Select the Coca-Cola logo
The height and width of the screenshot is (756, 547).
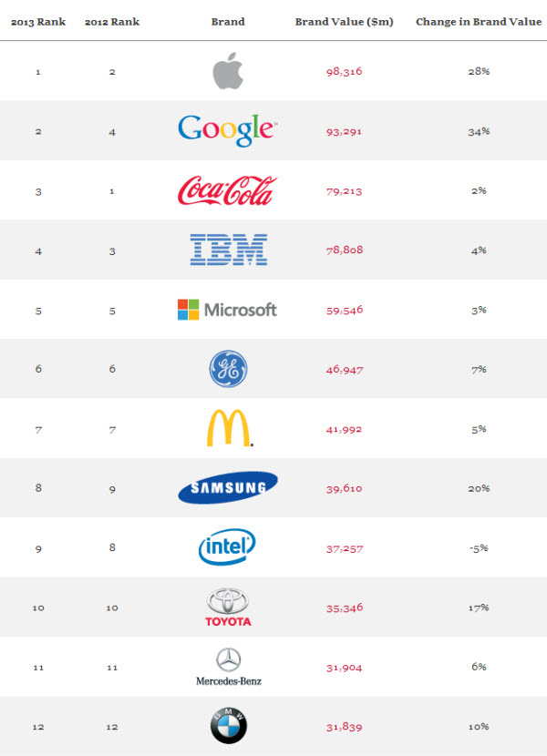click(227, 190)
